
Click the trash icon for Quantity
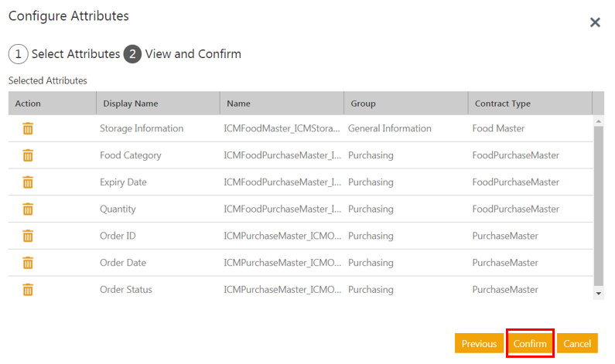click(x=28, y=209)
